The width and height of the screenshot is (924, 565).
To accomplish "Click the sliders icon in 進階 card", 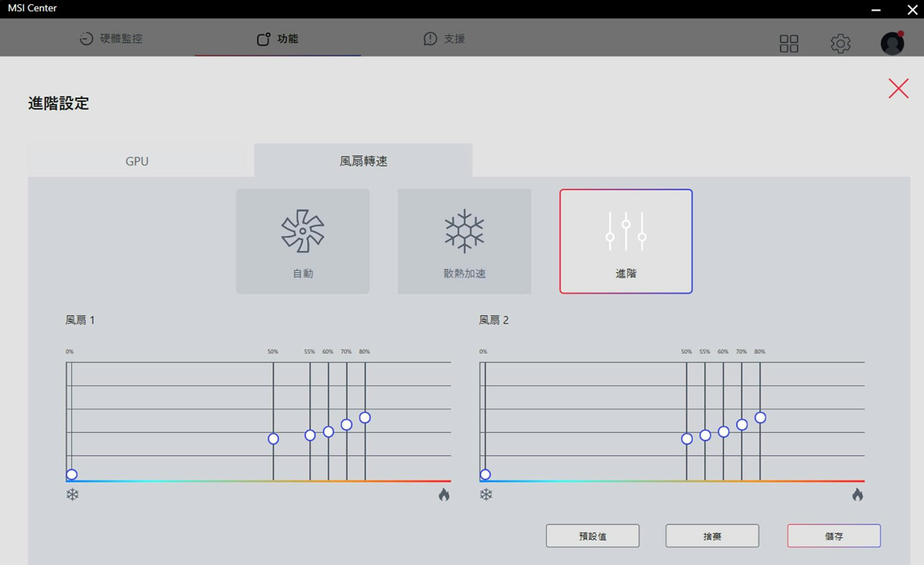I will point(626,231).
